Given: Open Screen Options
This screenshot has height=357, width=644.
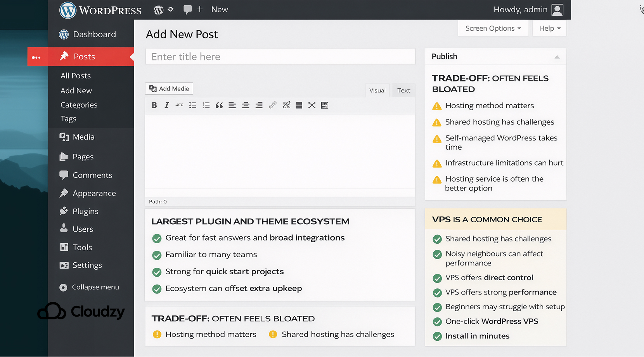Looking at the screenshot, I should tap(492, 28).
